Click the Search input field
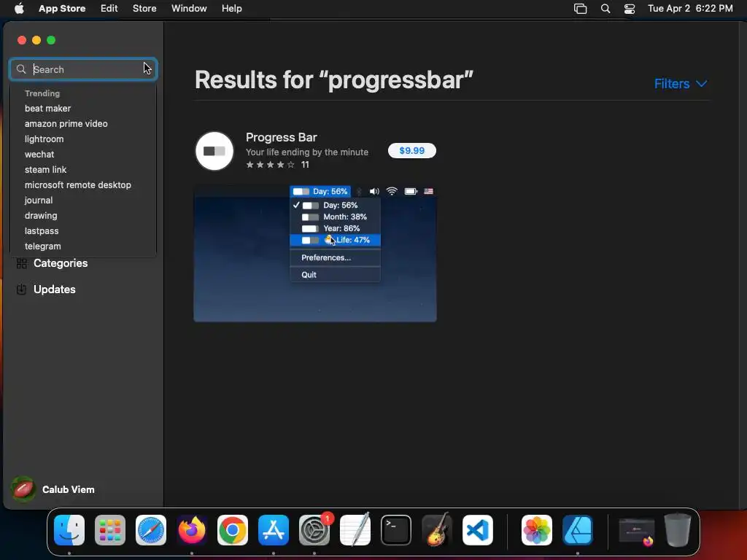The image size is (747, 560). tap(83, 69)
